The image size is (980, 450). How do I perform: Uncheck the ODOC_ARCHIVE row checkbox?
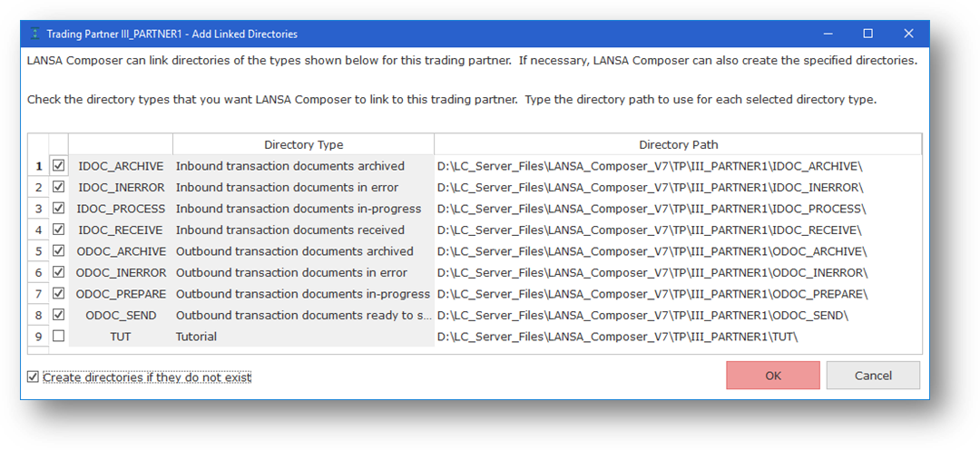click(59, 251)
